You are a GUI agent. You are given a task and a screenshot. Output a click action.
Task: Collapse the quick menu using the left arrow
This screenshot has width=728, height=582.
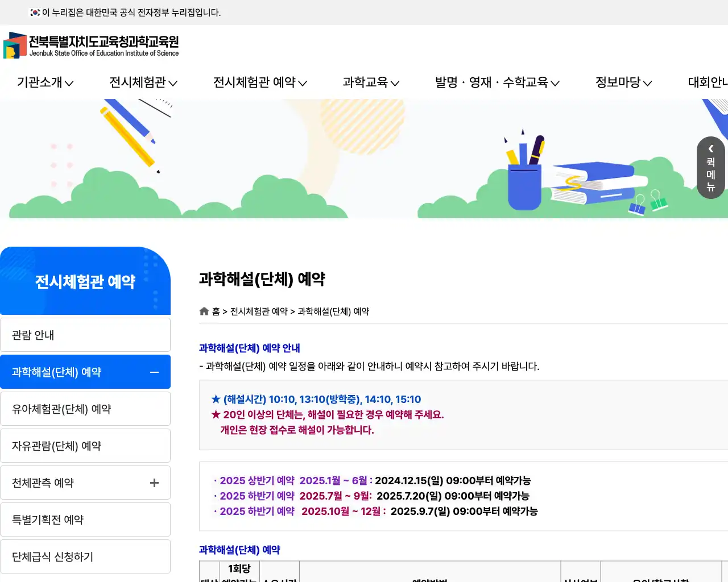(x=710, y=149)
